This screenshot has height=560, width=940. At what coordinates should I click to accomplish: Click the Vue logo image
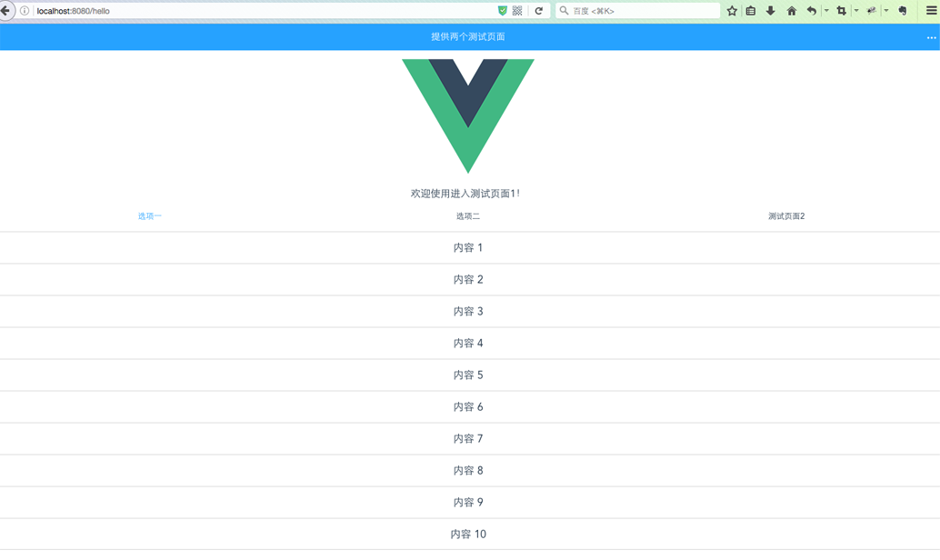(468, 116)
